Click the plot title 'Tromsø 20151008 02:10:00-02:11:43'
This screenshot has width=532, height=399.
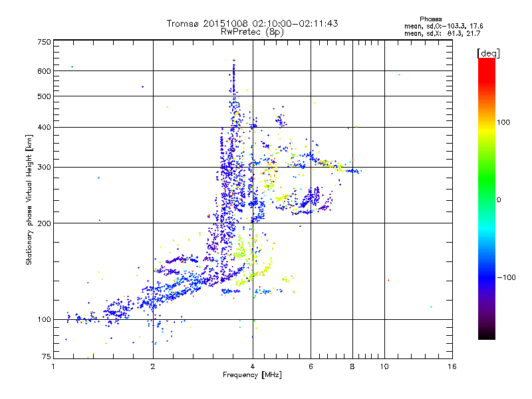click(252, 23)
